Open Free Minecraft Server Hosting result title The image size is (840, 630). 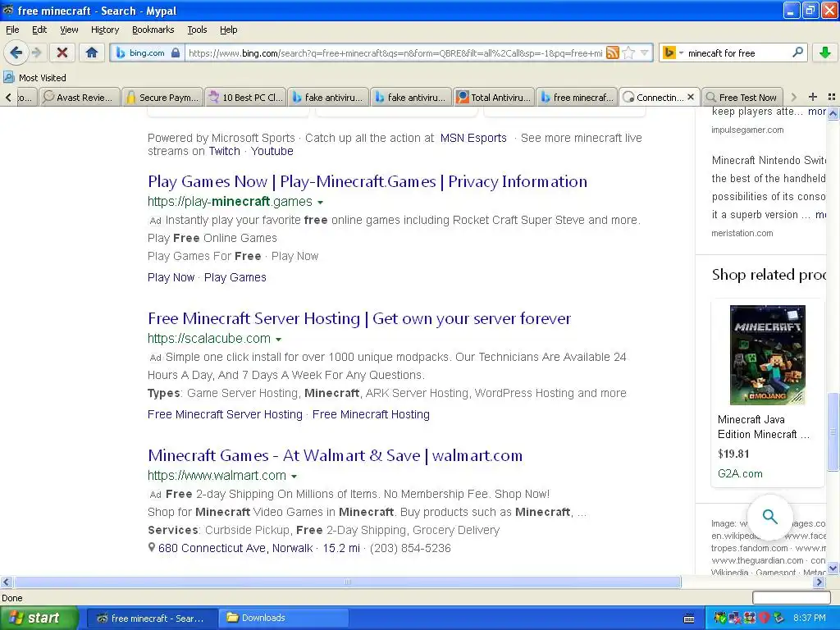[x=359, y=319]
